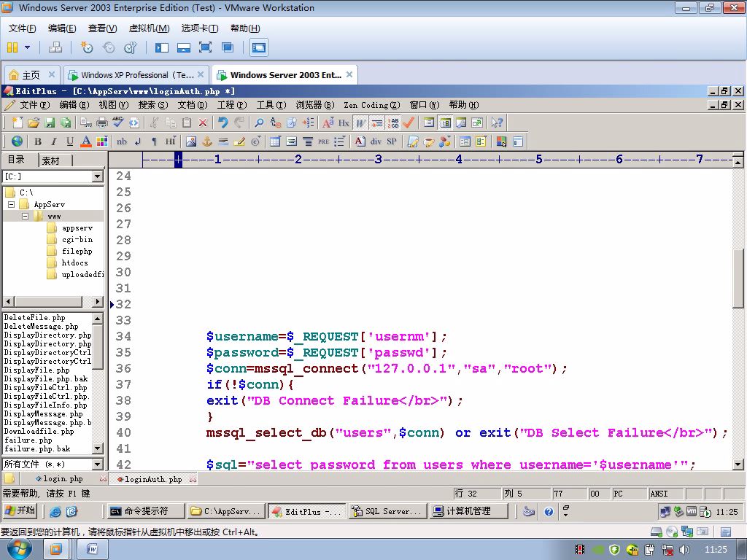
Task: Open Replace (A to B) icon
Action: [275, 122]
